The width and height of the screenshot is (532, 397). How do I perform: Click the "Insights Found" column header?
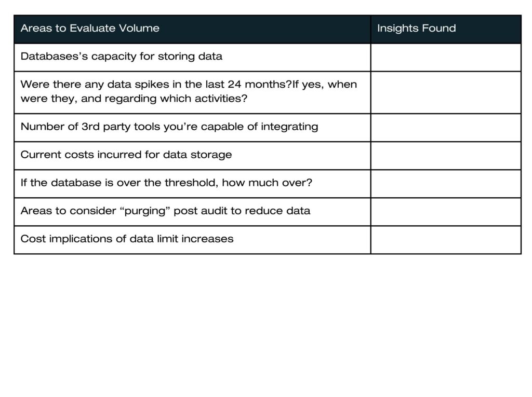coord(416,29)
